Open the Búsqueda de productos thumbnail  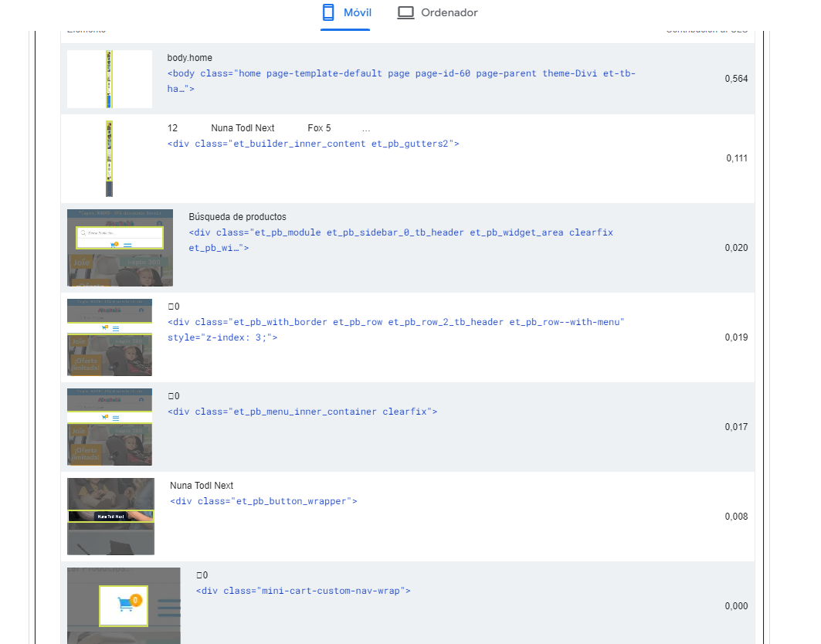click(x=120, y=248)
